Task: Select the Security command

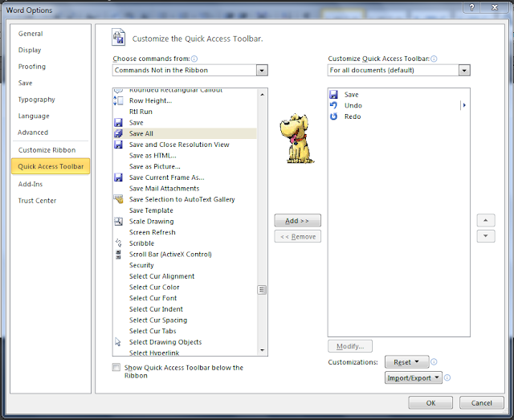Action: click(x=185, y=265)
